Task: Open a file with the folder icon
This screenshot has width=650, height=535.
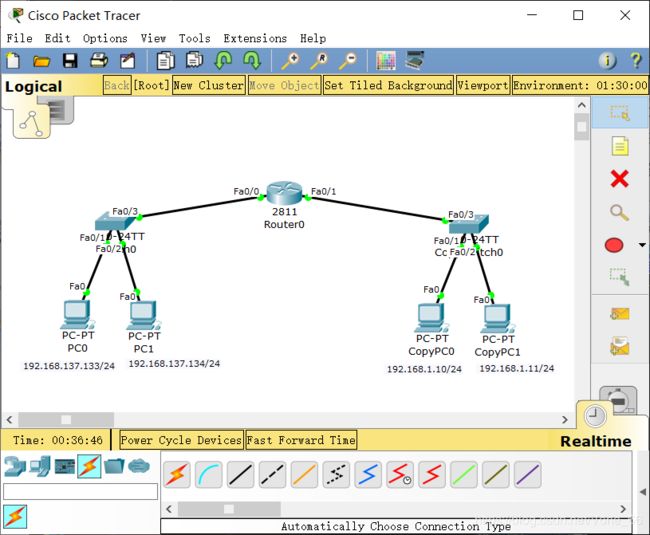Action: tap(41, 61)
